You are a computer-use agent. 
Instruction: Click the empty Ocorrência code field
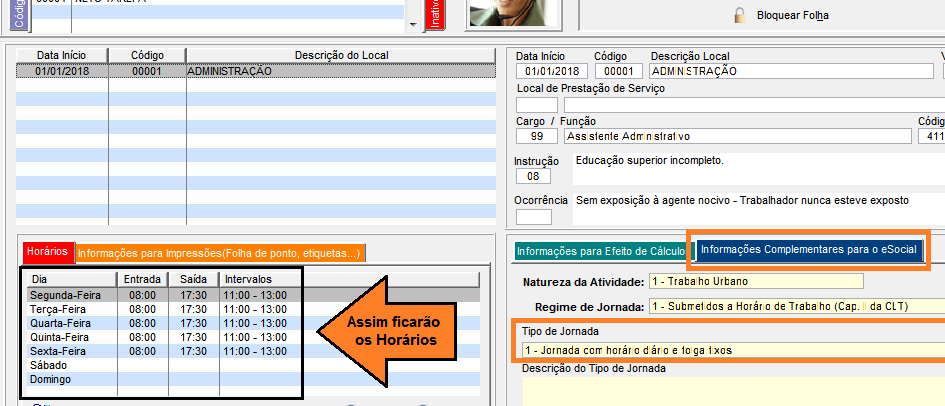533,217
